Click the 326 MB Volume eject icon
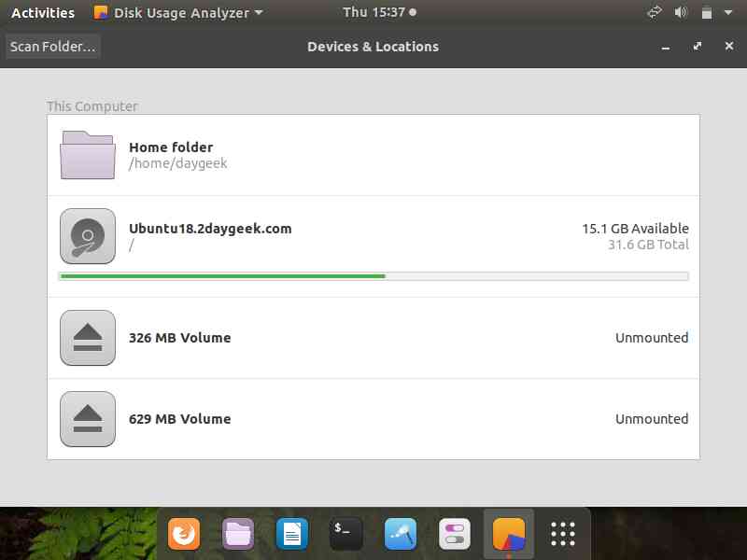 coord(88,338)
